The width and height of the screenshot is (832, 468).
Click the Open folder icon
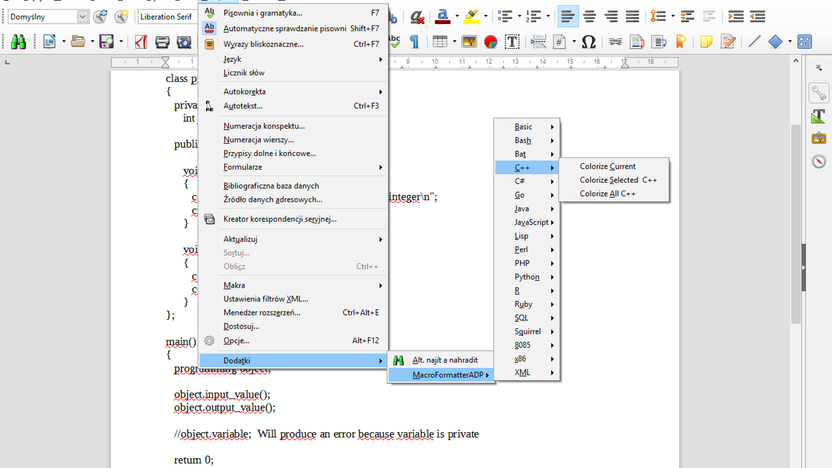[x=78, y=41]
